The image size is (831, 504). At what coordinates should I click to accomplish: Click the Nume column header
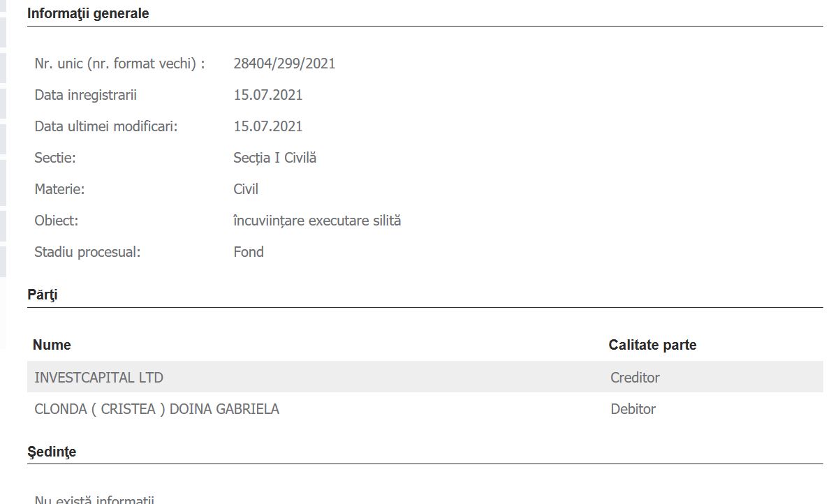pos(52,345)
